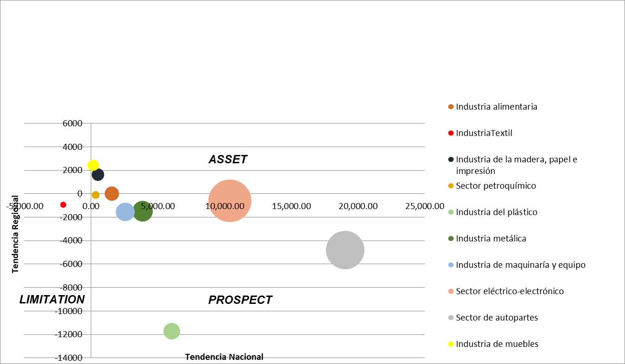Screen dimensions: 625x364
Task: Select the light green plástico bubble
Action: coord(172,331)
